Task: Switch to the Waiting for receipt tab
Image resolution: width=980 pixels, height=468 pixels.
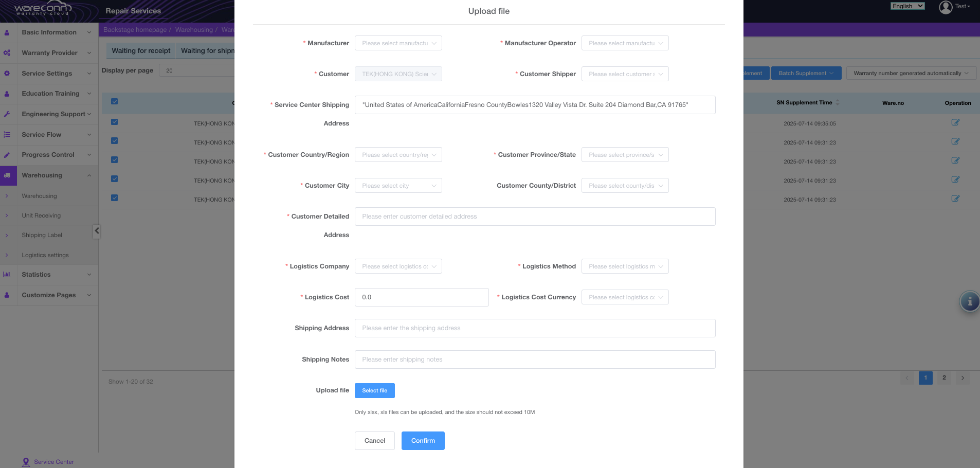Action: pyautogui.click(x=141, y=51)
